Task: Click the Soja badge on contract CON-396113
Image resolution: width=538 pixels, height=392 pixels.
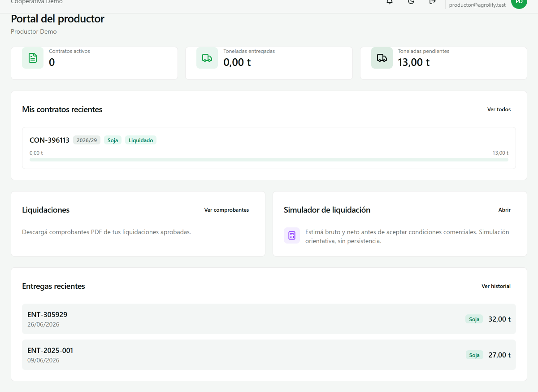Action: click(x=113, y=140)
